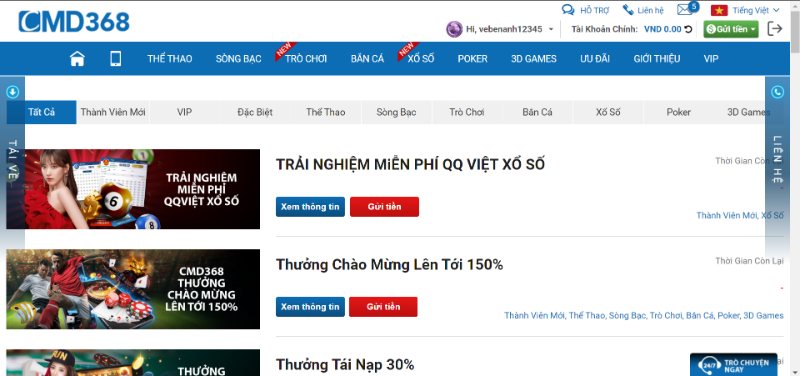Select the Xổ Số promotion filter tab
This screenshot has width=800, height=376.
click(x=608, y=112)
